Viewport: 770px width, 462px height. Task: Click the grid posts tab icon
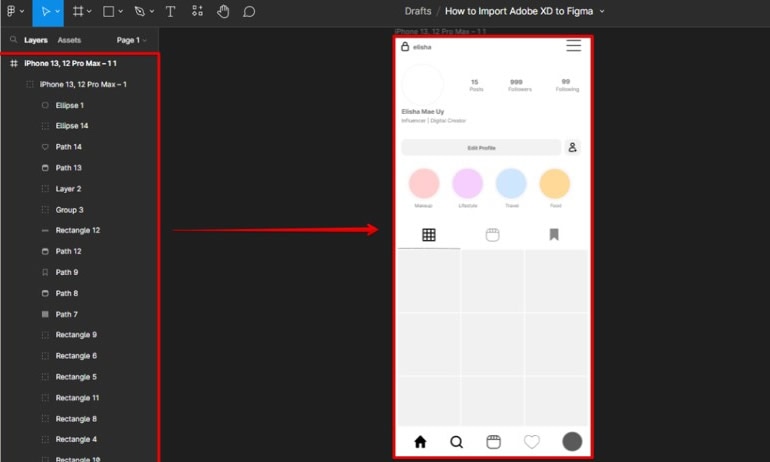point(429,235)
